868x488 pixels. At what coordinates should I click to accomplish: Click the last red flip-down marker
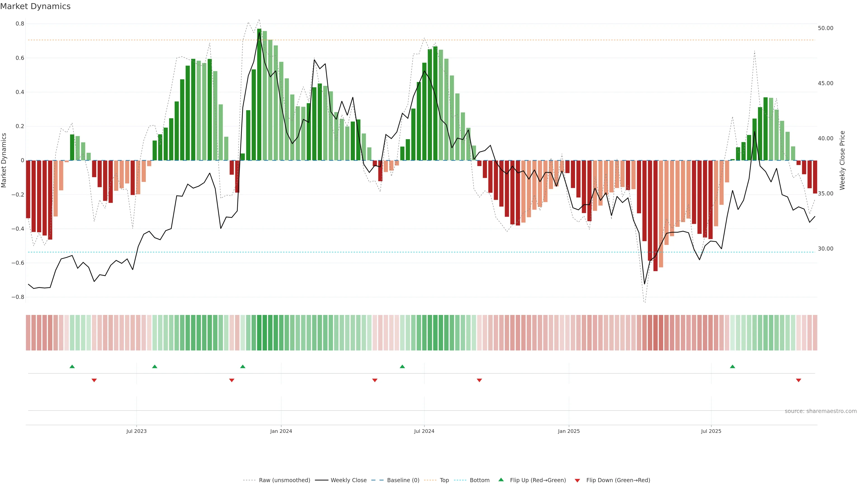[x=798, y=380]
